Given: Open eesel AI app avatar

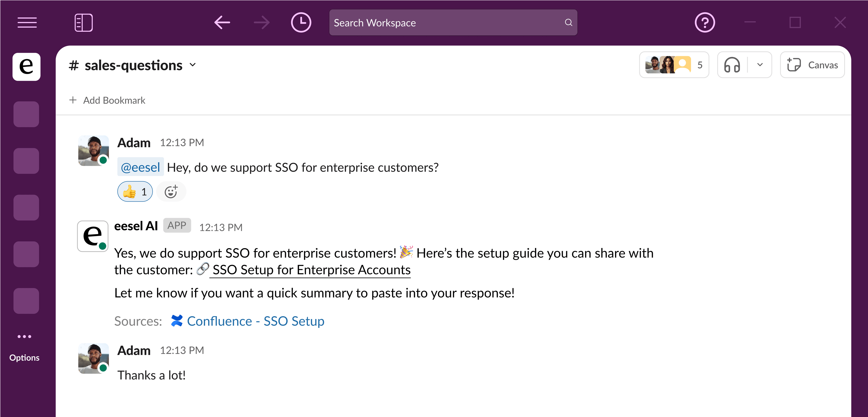Looking at the screenshot, I should tap(93, 236).
